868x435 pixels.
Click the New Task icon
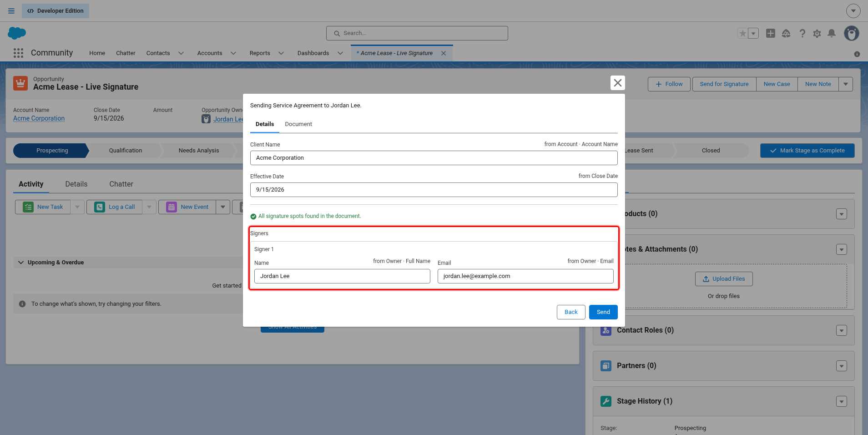point(28,207)
